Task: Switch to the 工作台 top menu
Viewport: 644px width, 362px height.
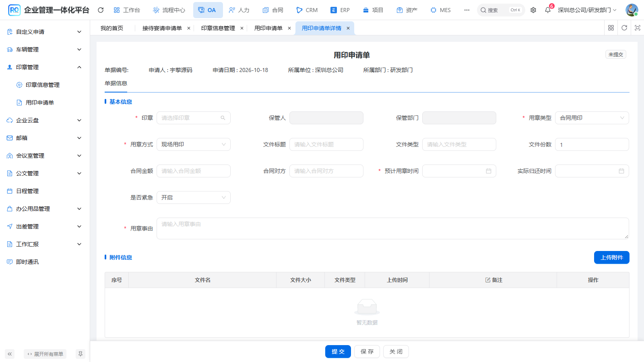Action: pyautogui.click(x=127, y=10)
